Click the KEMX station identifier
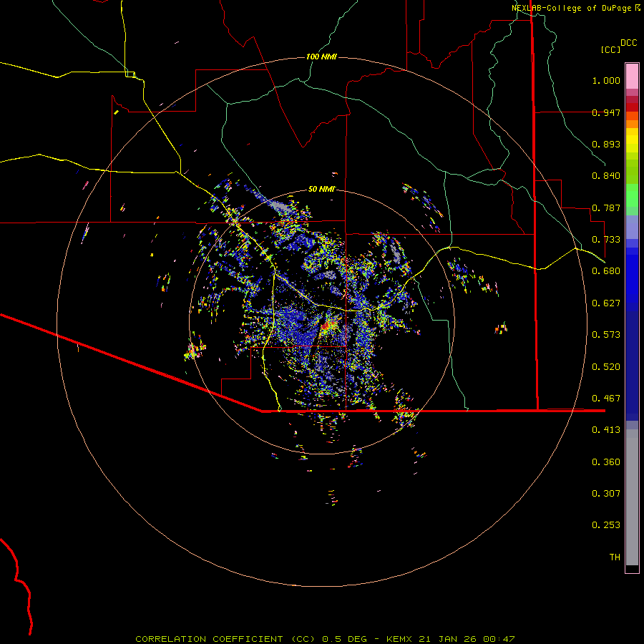This screenshot has height=644, width=644. (x=401, y=639)
